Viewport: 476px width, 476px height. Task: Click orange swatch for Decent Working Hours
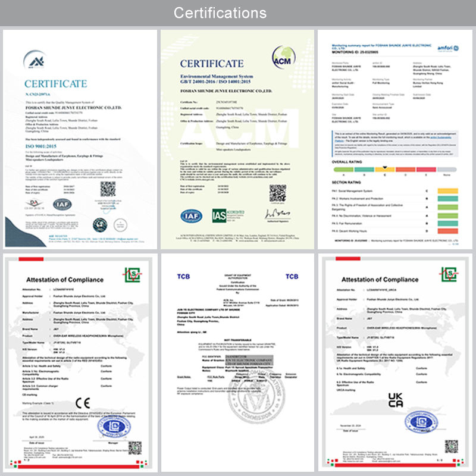448,231
